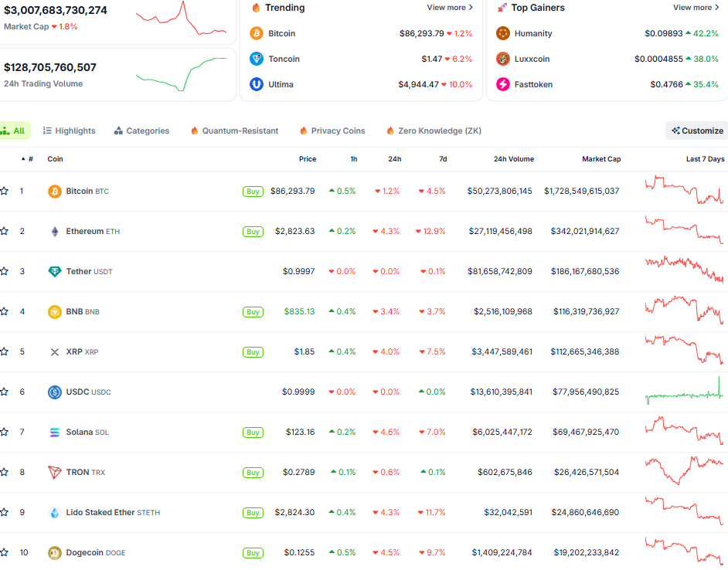Switch to the Highlights tab
Image resolution: width=728 pixels, height=570 pixels.
(x=70, y=131)
